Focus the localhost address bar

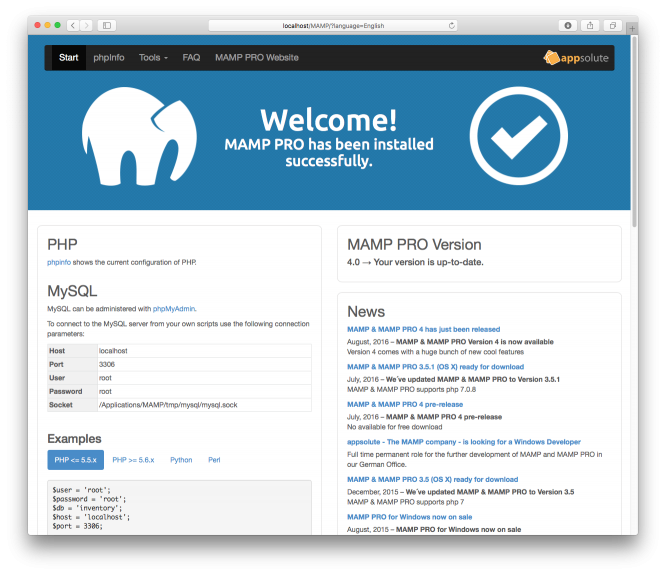[x=333, y=25]
